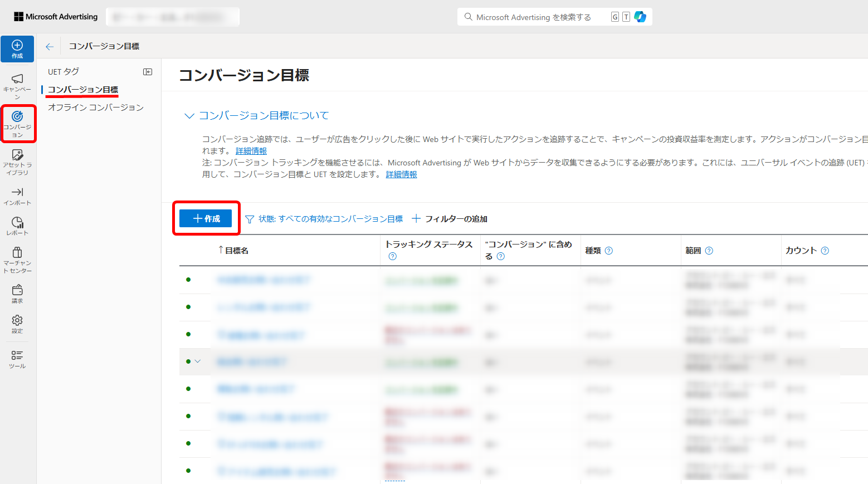Click help icon for トラッキング ステータス column
Viewport: 868px width, 484px height.
392,256
